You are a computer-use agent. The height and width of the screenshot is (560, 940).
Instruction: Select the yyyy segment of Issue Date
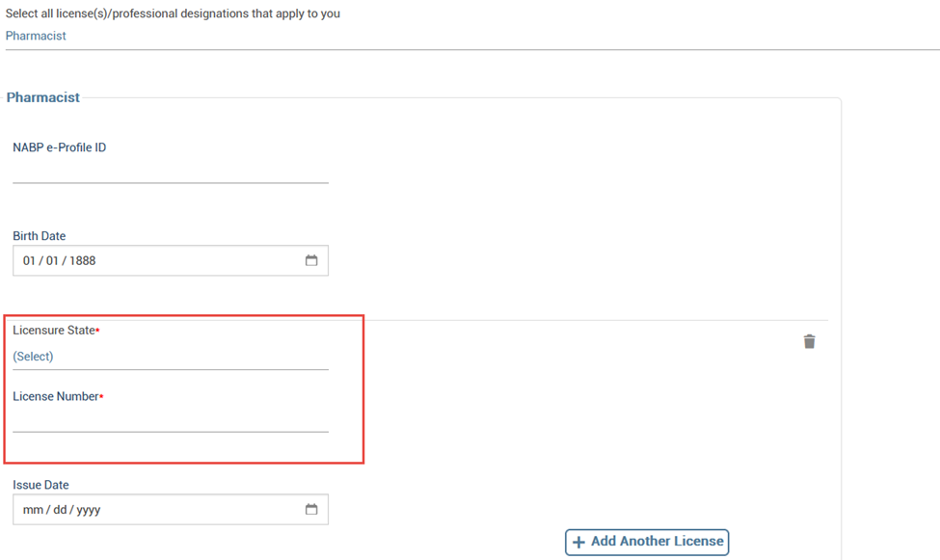click(x=88, y=510)
